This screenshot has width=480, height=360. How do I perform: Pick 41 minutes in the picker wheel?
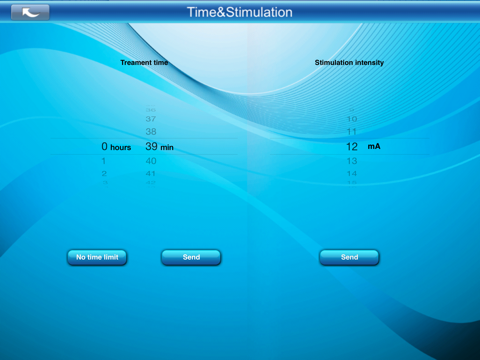pyautogui.click(x=151, y=173)
